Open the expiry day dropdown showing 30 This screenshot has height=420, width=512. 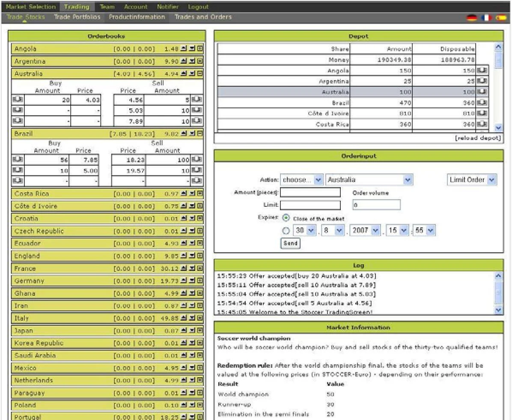(305, 230)
